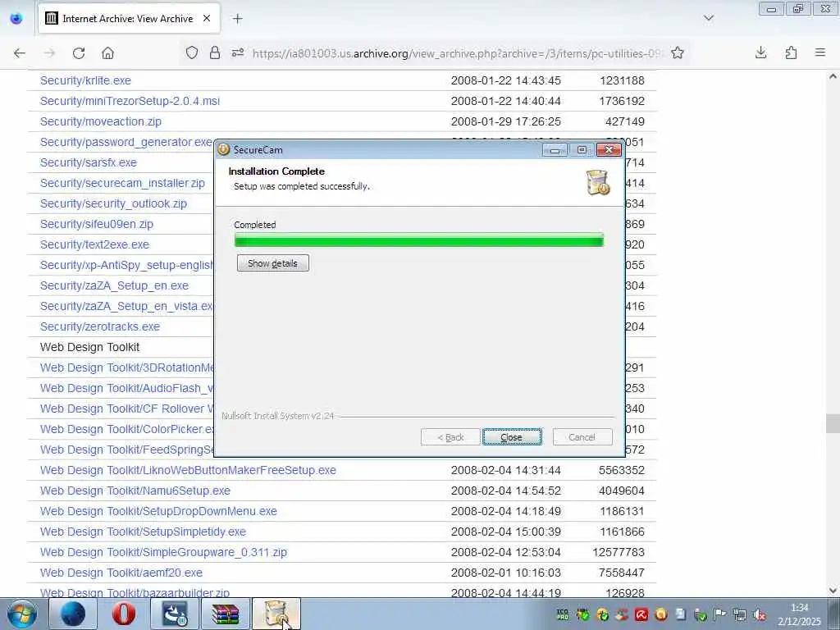Click the scrollbar up arrow

(833, 76)
